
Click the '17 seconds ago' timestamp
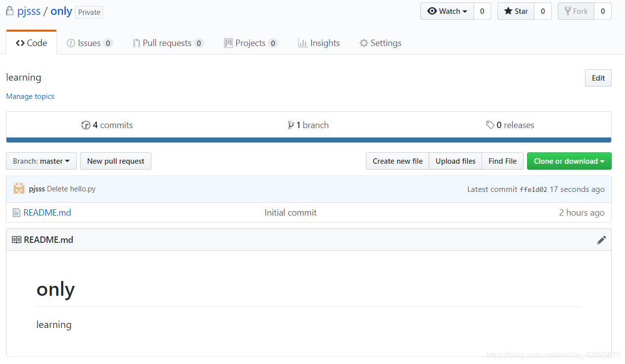coord(577,189)
